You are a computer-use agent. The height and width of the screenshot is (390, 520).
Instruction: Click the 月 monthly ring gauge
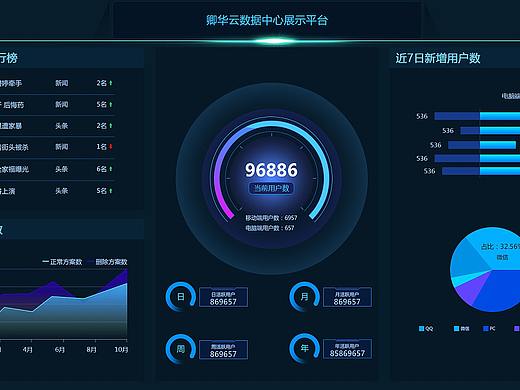coord(304,297)
